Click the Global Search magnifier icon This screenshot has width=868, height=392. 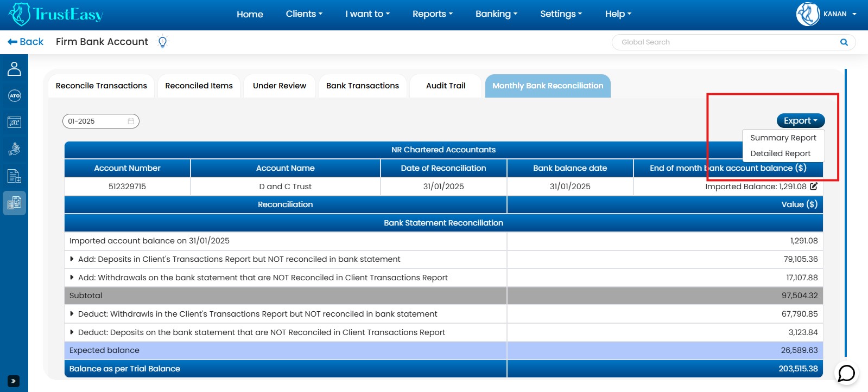point(844,42)
